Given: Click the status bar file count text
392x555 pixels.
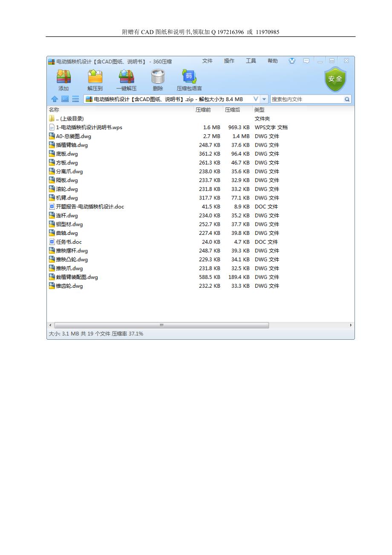Looking at the screenshot, I should click(x=95, y=334).
